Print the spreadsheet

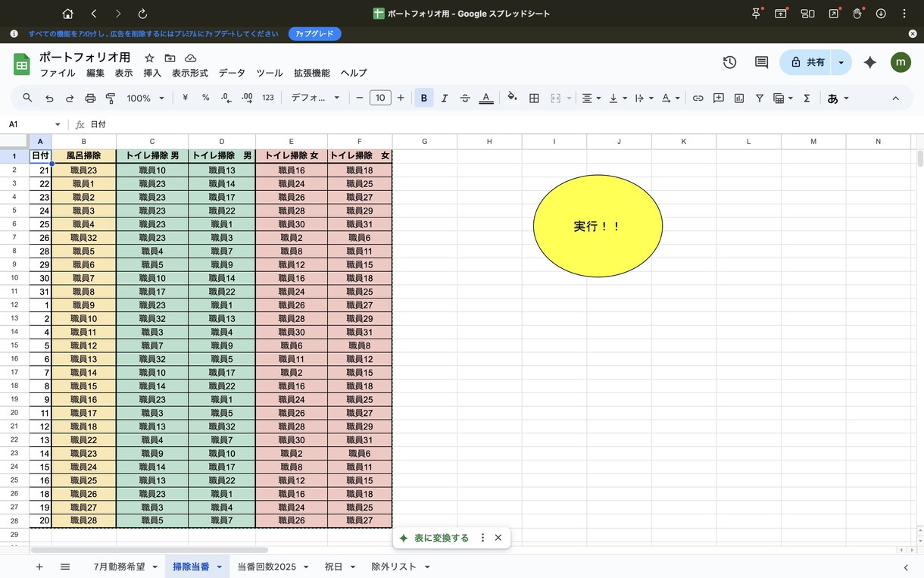[90, 98]
